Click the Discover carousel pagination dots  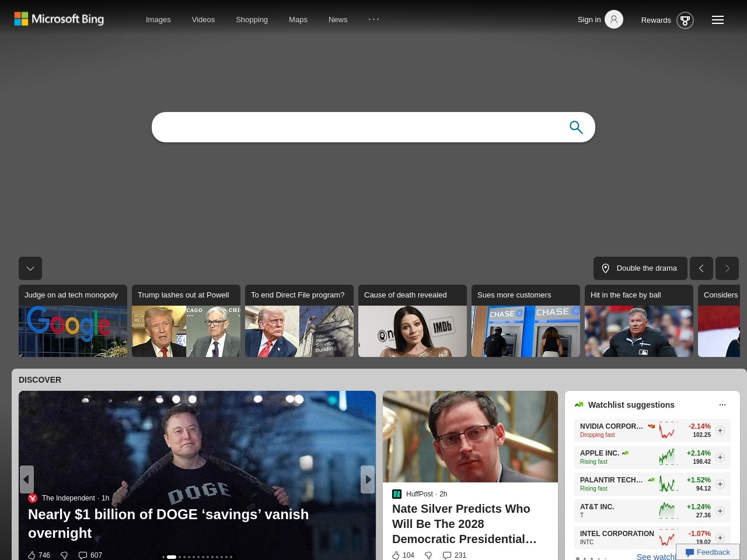[x=197, y=557]
